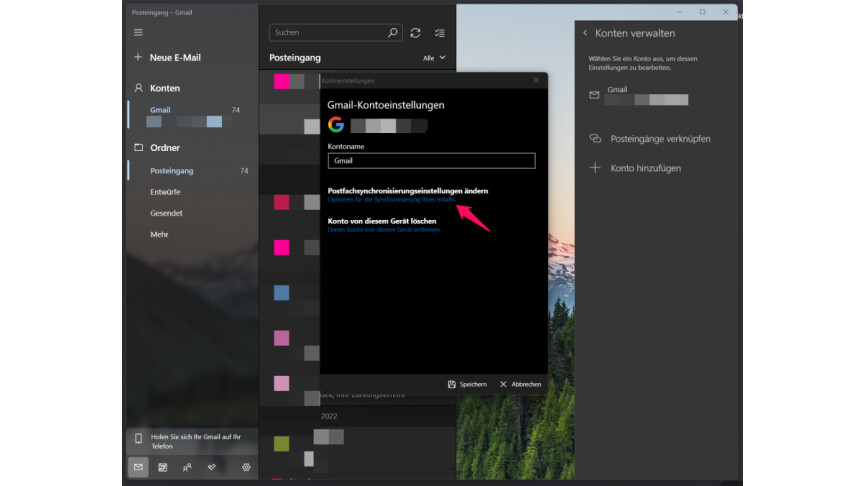Click the search magnifier icon
Image resolution: width=864 pixels, height=486 pixels.
click(392, 33)
